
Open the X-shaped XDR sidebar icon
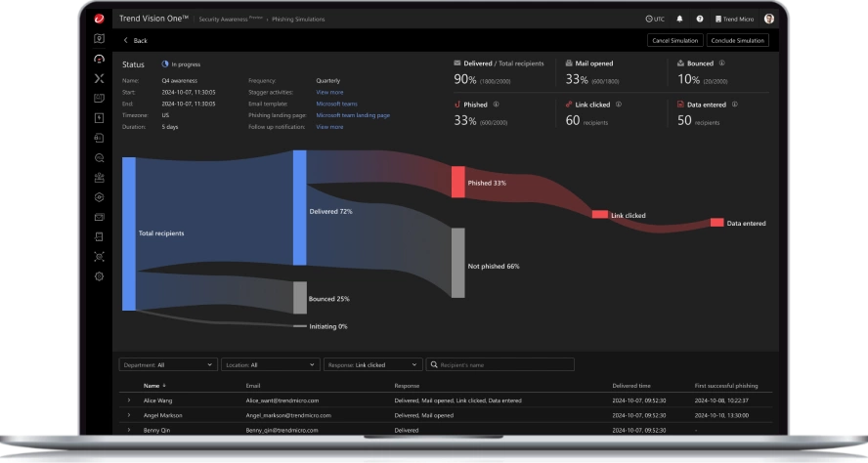[99, 78]
